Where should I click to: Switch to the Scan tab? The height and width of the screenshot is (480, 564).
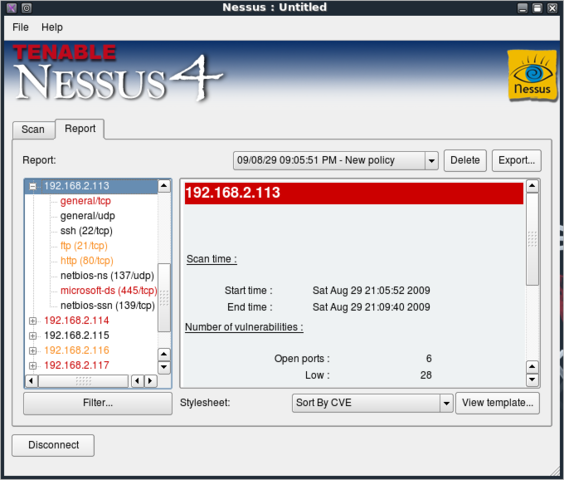click(x=33, y=129)
